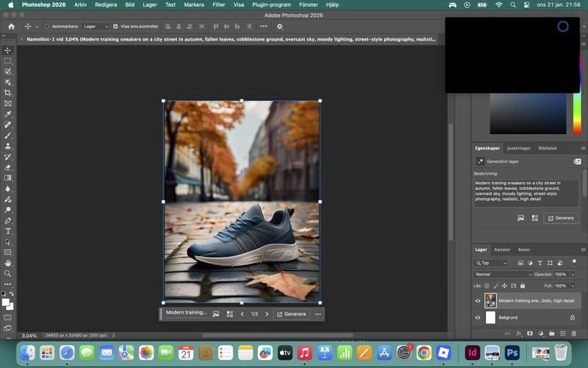Image resolution: width=588 pixels, height=368 pixels.
Task: Select the Crop tool in the toolbar
Action: (x=8, y=93)
